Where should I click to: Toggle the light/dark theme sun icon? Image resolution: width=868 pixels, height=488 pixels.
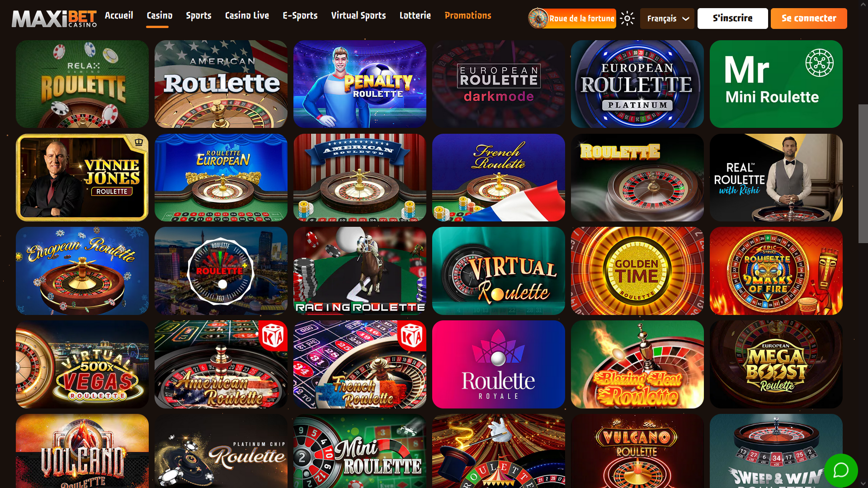click(627, 19)
